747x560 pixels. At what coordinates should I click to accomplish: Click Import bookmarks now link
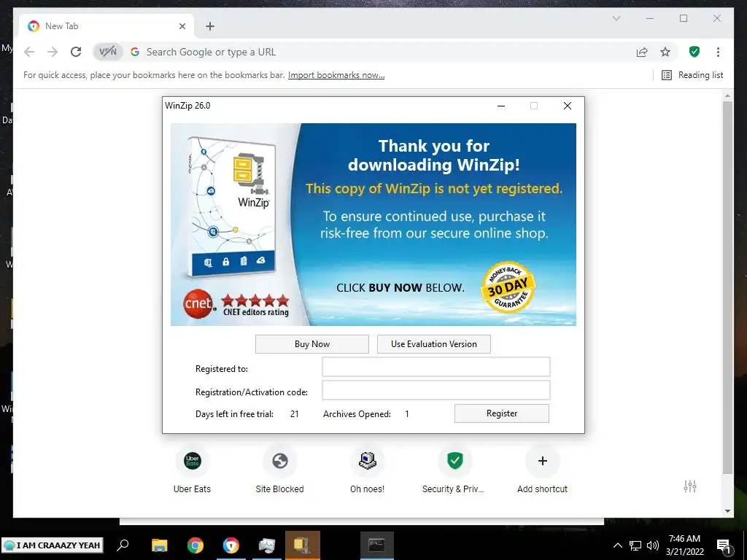click(x=336, y=75)
